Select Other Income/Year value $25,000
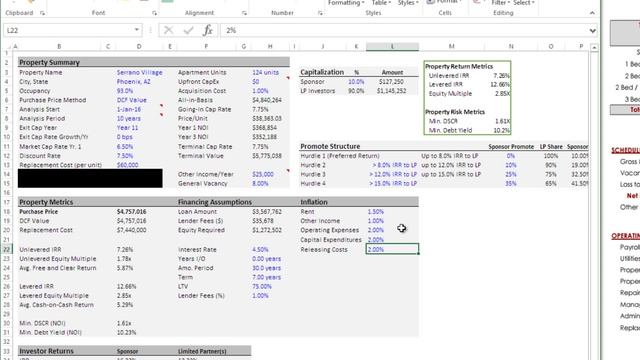 pos(263,174)
